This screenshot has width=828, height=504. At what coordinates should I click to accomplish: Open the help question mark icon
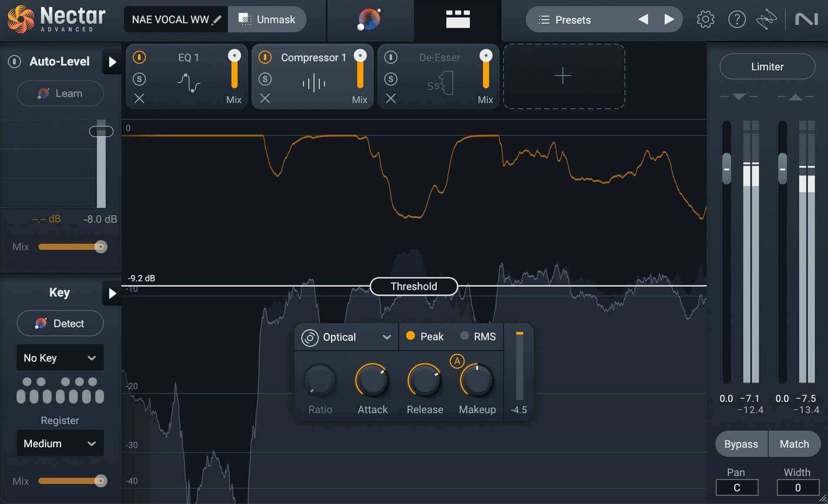coord(737,20)
